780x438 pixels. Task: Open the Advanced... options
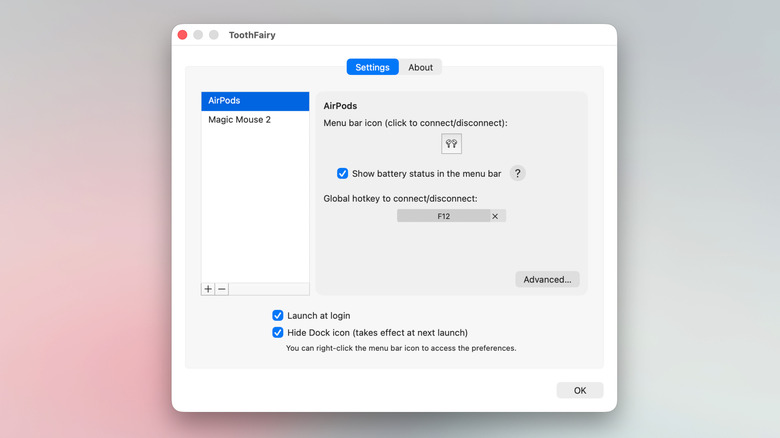point(547,279)
